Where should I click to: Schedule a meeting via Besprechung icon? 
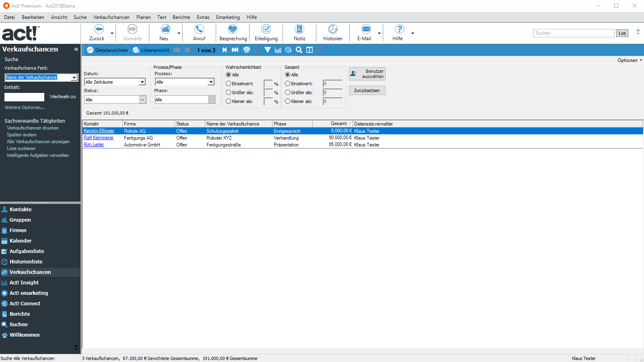233,29
